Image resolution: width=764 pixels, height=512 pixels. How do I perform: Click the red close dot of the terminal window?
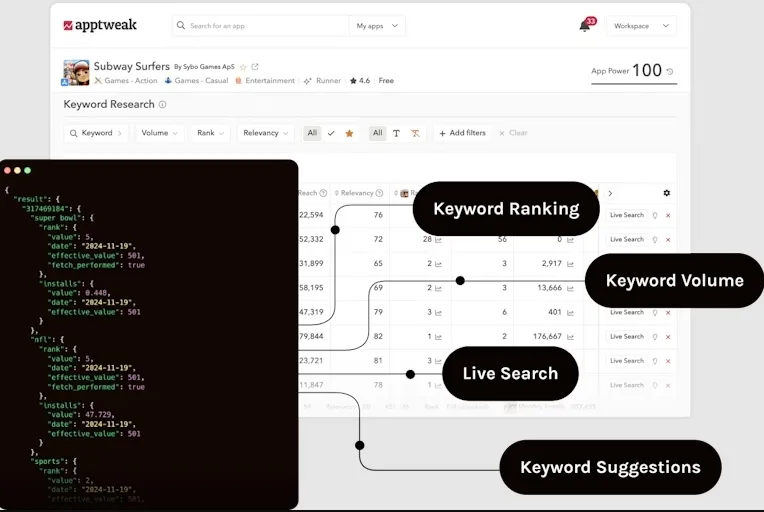[x=7, y=171]
